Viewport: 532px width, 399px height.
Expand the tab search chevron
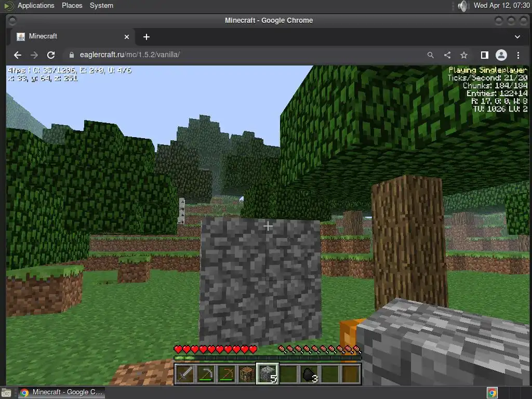pyautogui.click(x=517, y=37)
